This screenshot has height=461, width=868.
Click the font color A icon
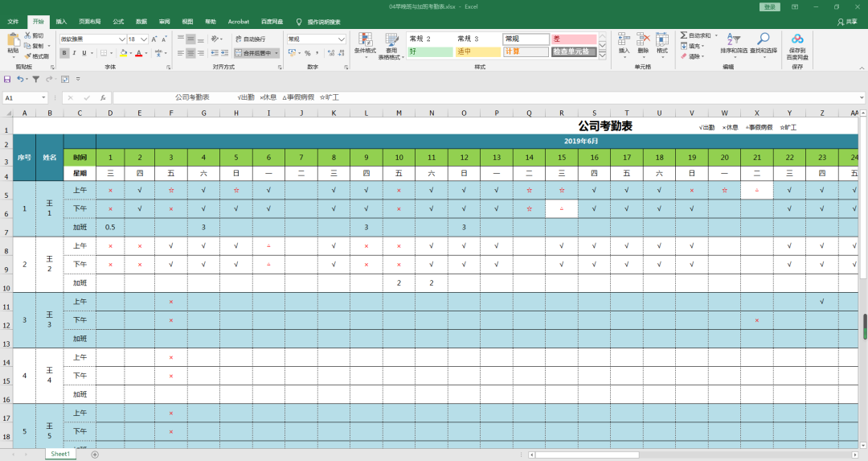[x=139, y=53]
